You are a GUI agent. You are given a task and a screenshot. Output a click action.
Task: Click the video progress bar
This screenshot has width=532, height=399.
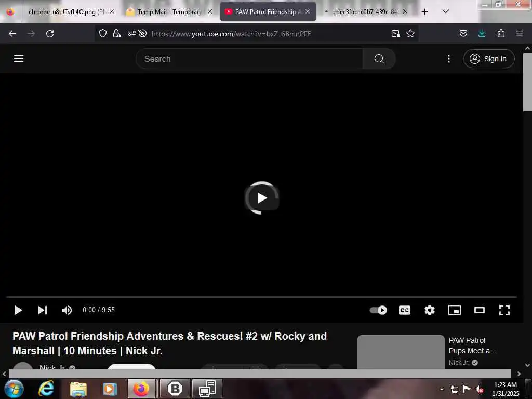[261, 297]
